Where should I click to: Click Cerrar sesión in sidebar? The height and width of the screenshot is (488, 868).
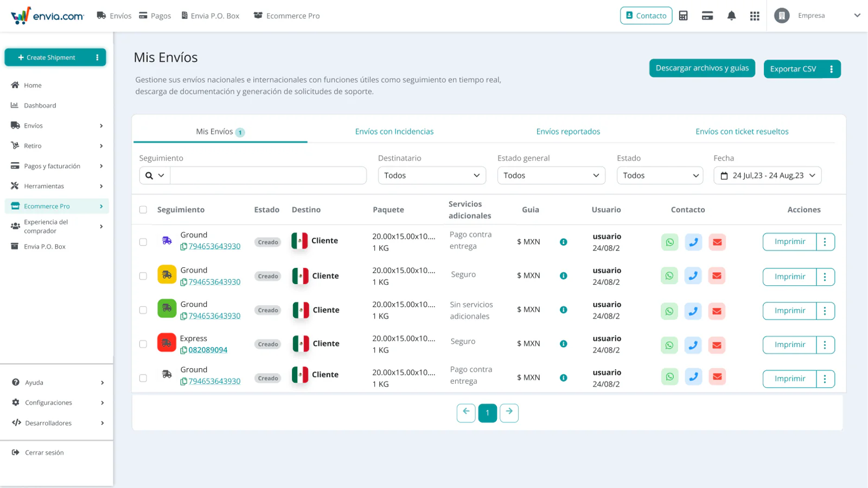[38, 453]
